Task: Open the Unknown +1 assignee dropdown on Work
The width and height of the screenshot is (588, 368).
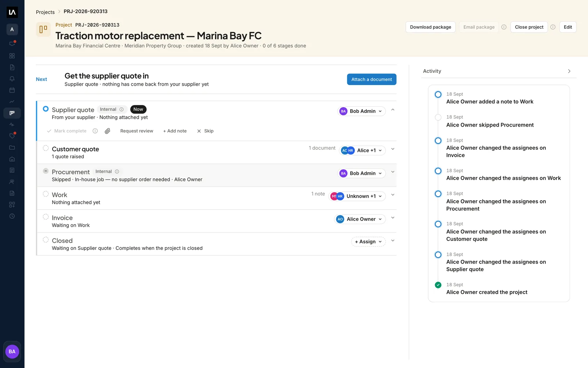Action: (357, 196)
